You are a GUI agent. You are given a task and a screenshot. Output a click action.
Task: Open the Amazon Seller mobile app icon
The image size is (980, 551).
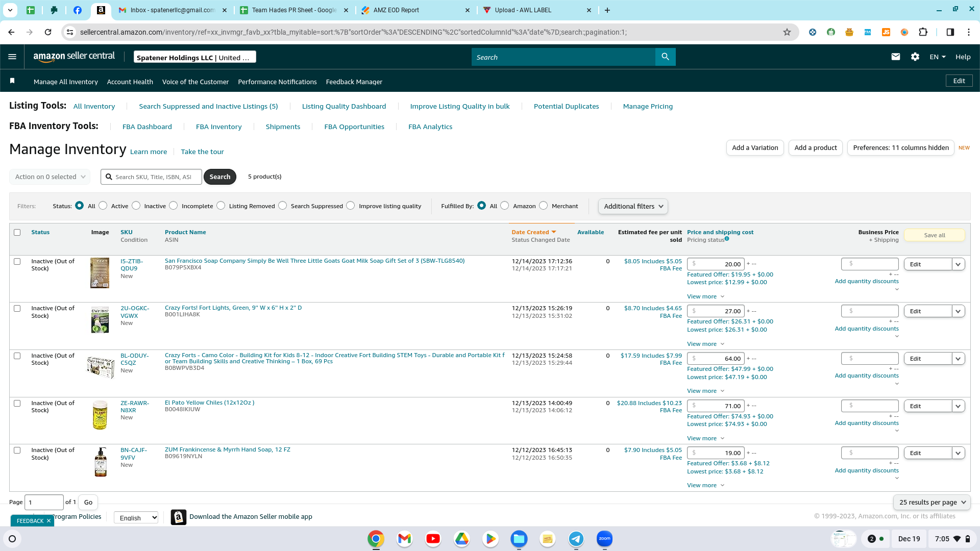point(178,517)
